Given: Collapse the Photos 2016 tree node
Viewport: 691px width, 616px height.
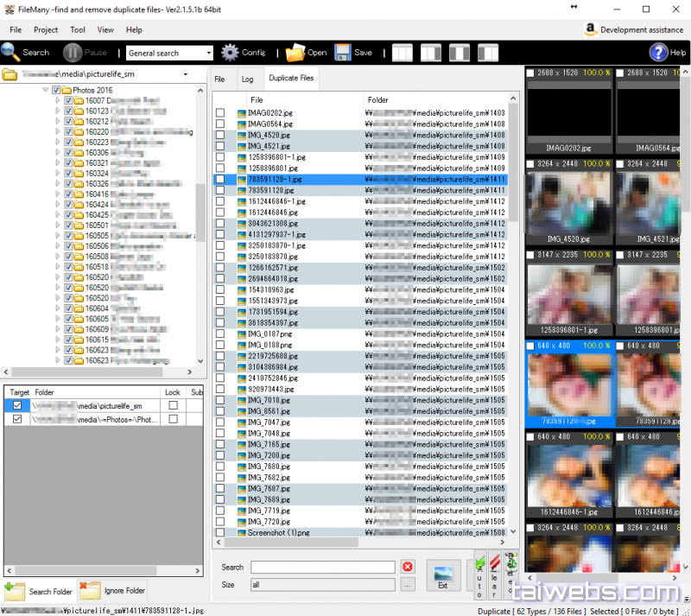Looking at the screenshot, I should tap(45, 90).
